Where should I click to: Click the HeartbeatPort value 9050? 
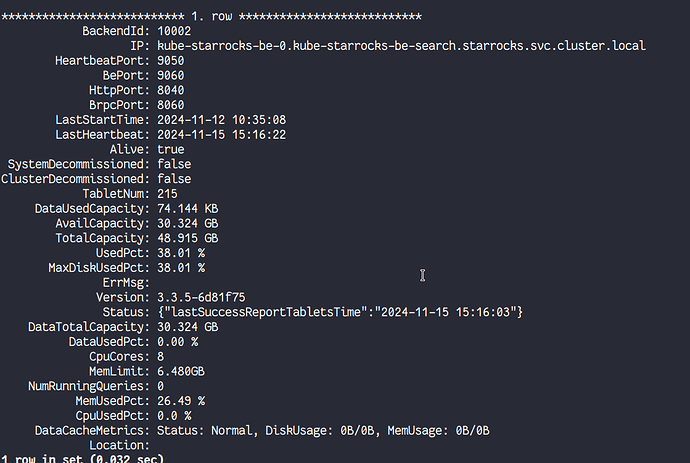pos(170,61)
